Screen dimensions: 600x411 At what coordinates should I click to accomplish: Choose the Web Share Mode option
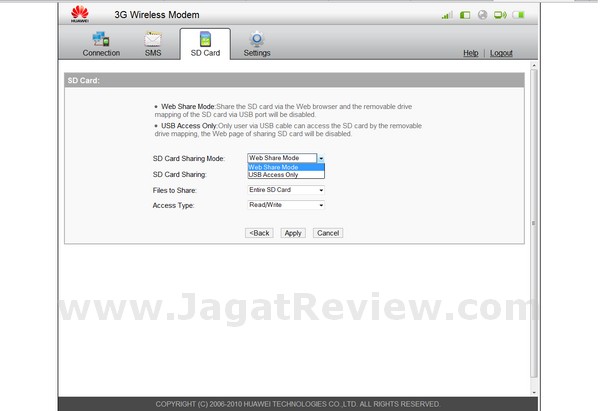point(274,167)
